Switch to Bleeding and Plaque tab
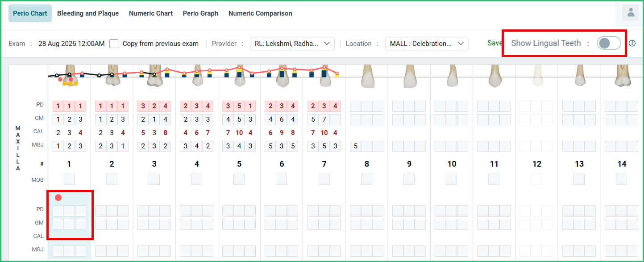Screen dimensions: 644x262 point(88,13)
